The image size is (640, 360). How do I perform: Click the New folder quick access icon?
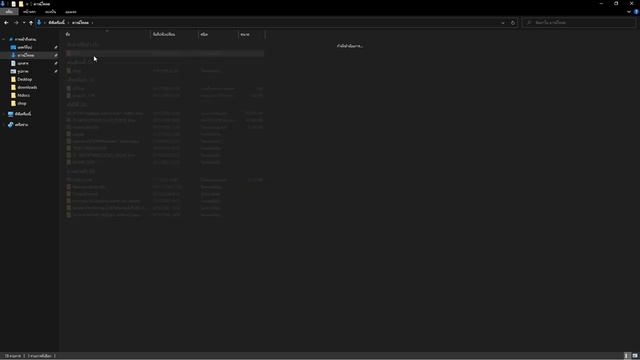[21, 4]
